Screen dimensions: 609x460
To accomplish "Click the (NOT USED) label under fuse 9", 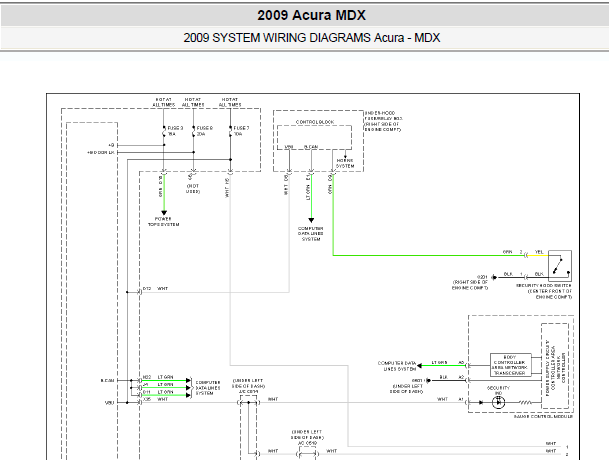I will coord(193,189).
